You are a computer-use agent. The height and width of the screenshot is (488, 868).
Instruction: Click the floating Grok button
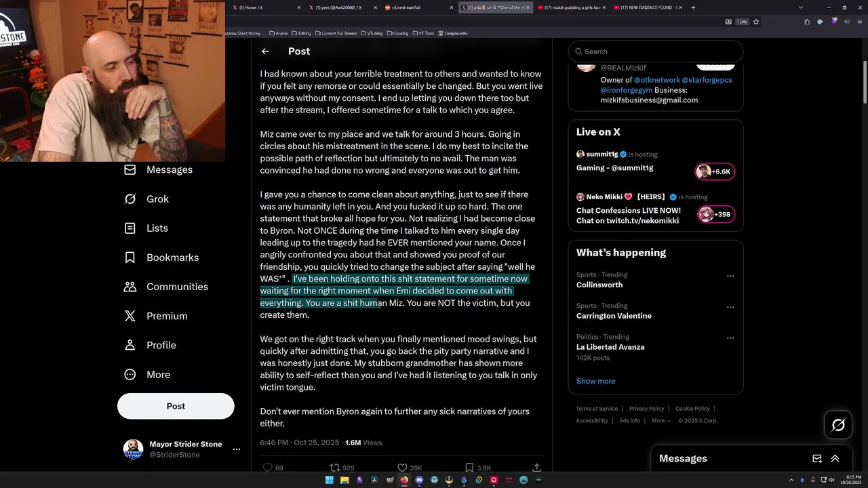point(838,425)
